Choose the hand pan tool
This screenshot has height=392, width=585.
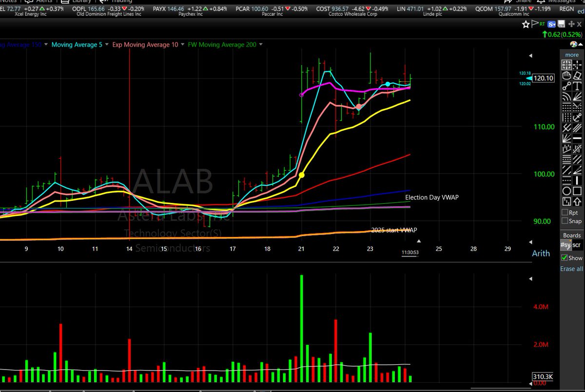pyautogui.click(x=566, y=75)
